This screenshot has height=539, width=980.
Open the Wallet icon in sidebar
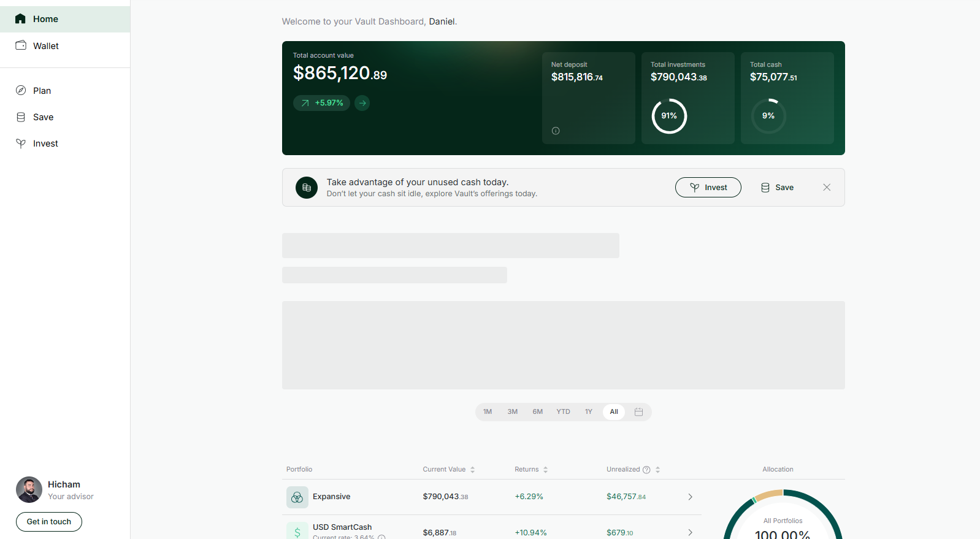point(21,45)
